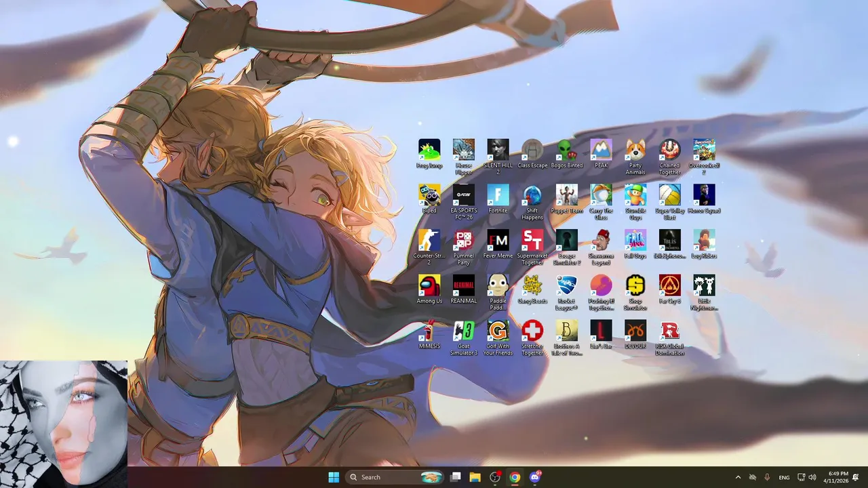Open Party Animals corgi icon

pyautogui.click(x=635, y=157)
